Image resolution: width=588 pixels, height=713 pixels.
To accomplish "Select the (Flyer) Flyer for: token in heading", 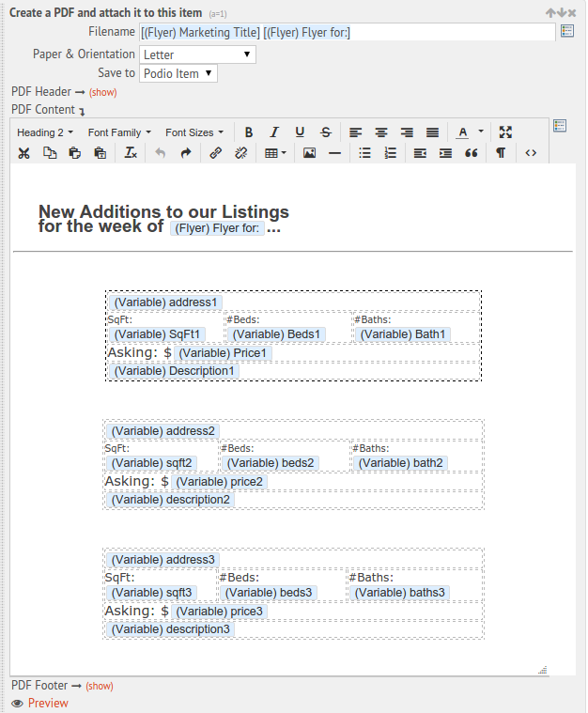I will [217, 228].
